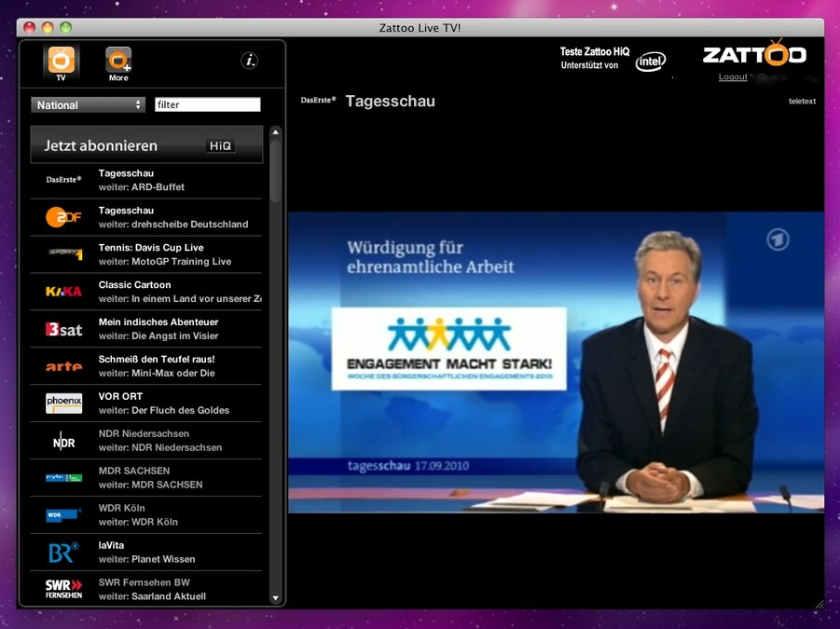Click the Jetzt abonnieren banner

[146, 145]
